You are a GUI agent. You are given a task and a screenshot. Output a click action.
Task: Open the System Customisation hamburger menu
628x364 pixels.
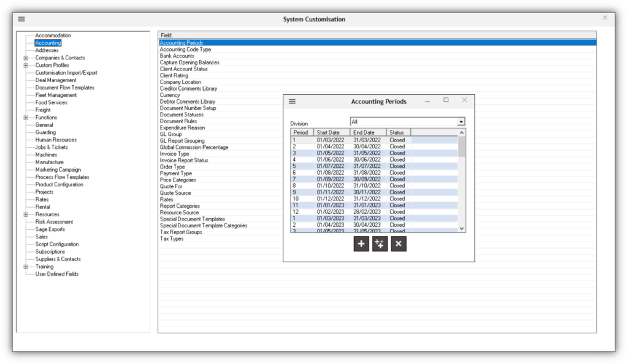click(x=21, y=19)
